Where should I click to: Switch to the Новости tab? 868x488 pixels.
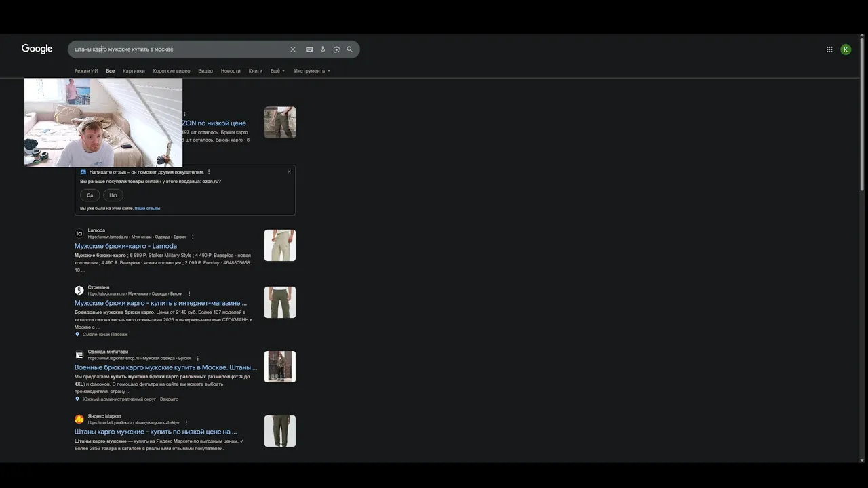pyautogui.click(x=231, y=71)
